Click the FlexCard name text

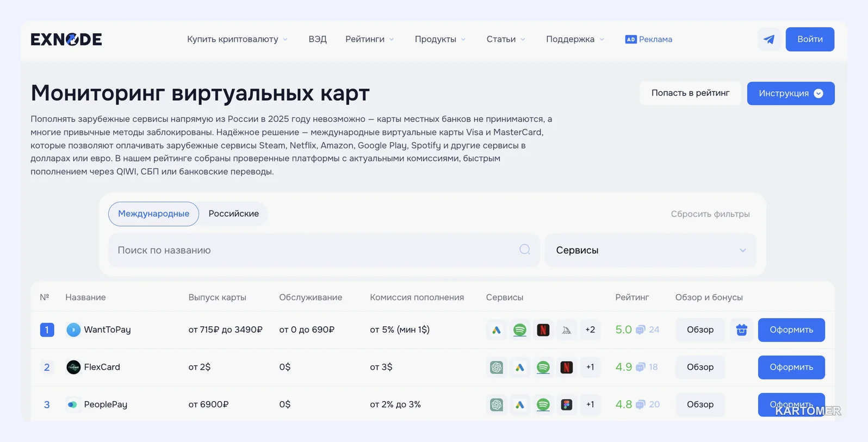[x=102, y=367]
